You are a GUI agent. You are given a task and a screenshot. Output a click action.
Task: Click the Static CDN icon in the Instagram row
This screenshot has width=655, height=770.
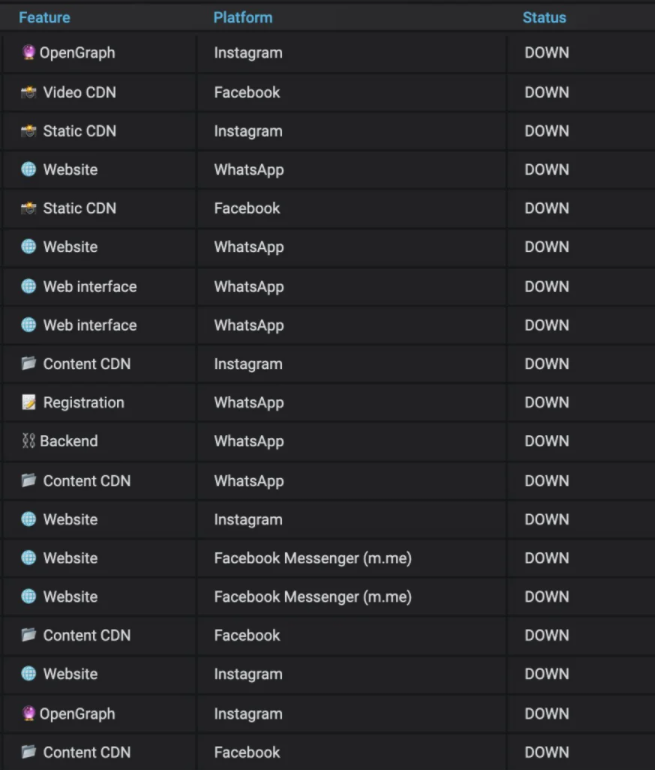click(28, 131)
